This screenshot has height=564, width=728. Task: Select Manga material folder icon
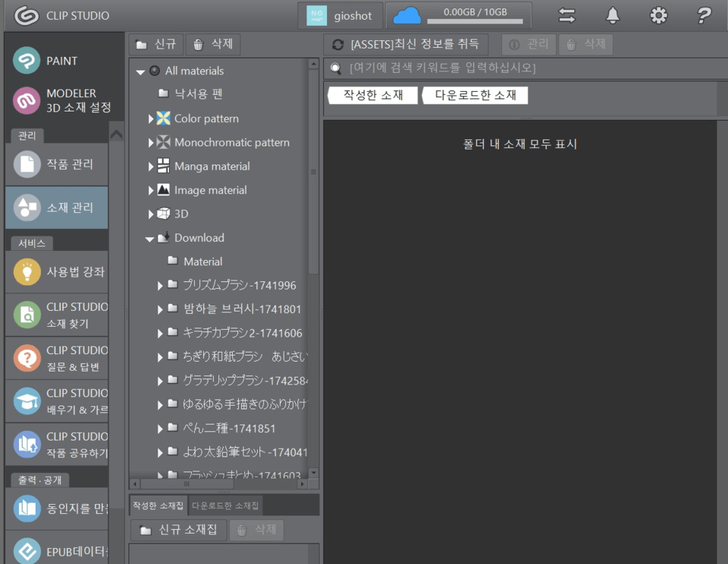pyautogui.click(x=163, y=166)
